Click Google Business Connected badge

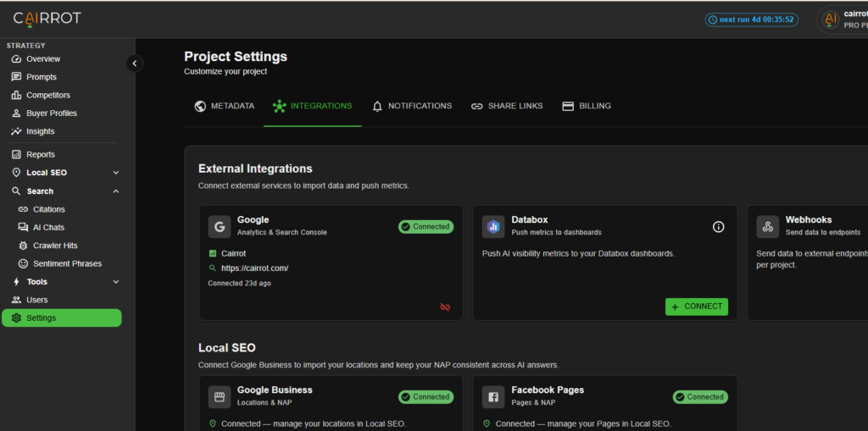pos(426,396)
